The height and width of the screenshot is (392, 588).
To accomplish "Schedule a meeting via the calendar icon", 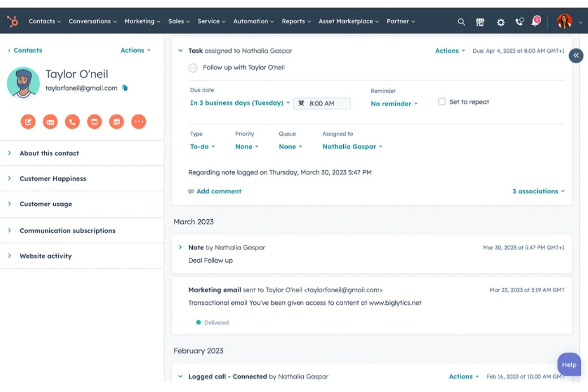I will 116,122.
